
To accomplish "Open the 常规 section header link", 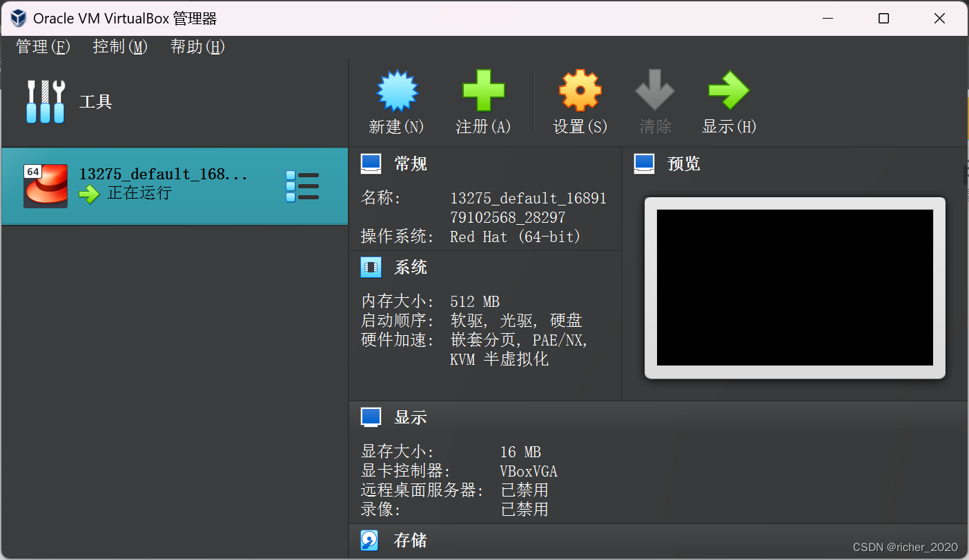I will 411,164.
